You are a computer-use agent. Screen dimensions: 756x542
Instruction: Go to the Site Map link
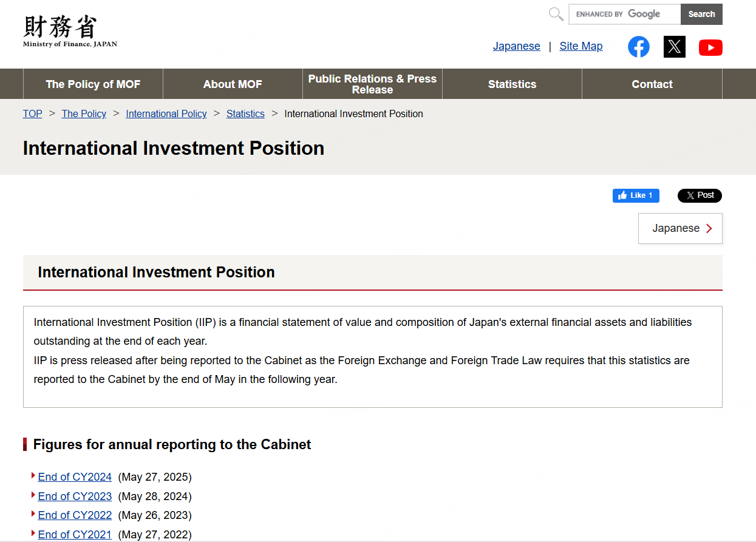[x=581, y=46]
